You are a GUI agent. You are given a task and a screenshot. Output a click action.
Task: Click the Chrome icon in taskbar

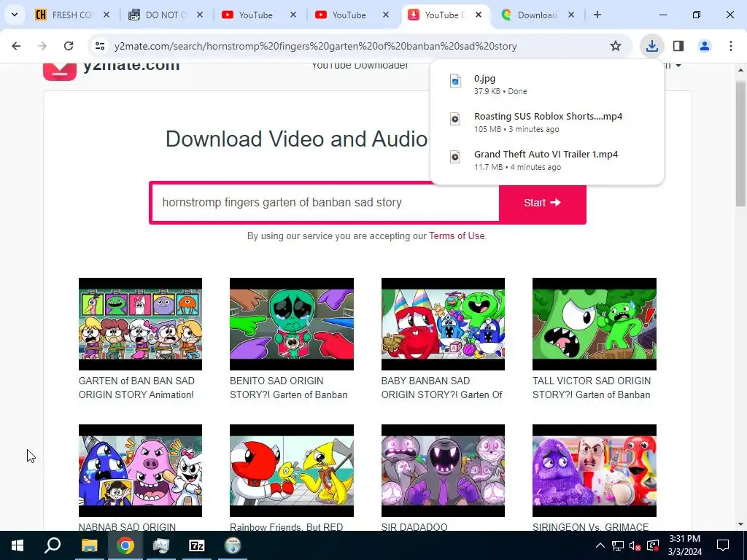pyautogui.click(x=125, y=545)
